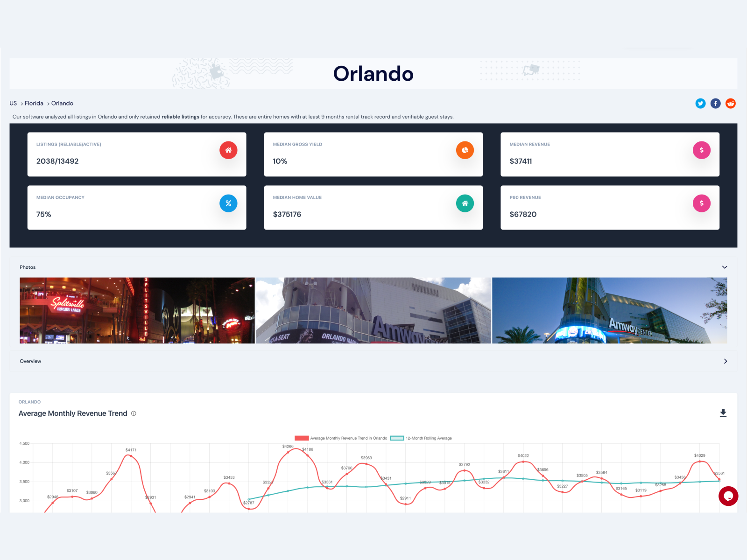Click the Photos section label
The height and width of the screenshot is (560, 747).
(x=28, y=267)
